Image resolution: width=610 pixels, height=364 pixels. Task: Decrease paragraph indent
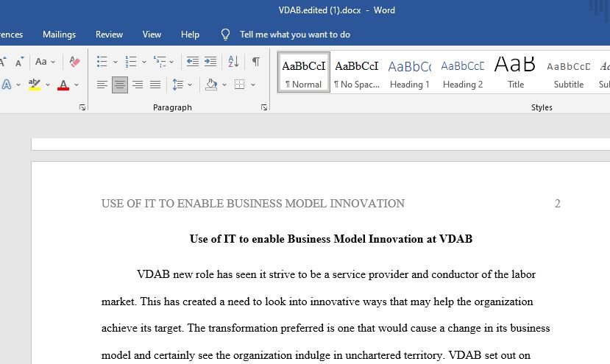tap(192, 62)
